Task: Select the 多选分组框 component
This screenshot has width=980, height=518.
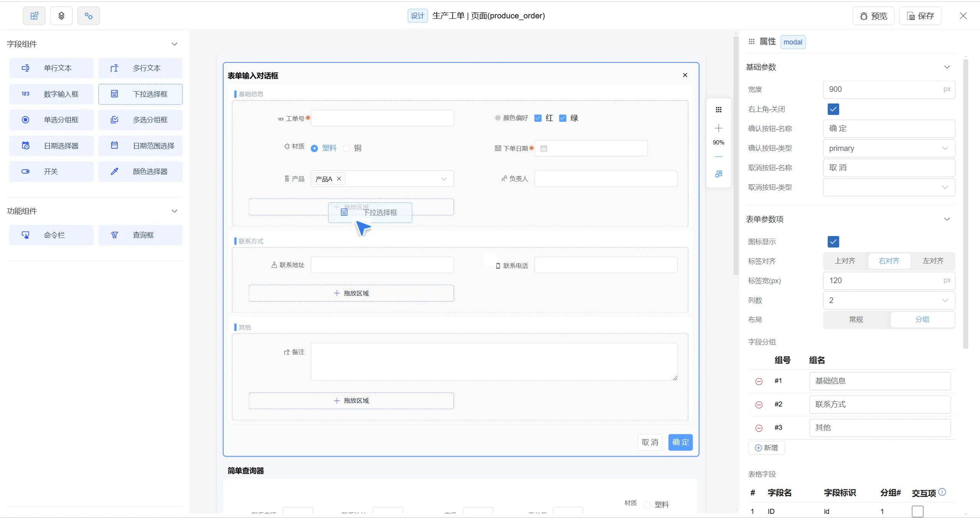Action: (140, 120)
